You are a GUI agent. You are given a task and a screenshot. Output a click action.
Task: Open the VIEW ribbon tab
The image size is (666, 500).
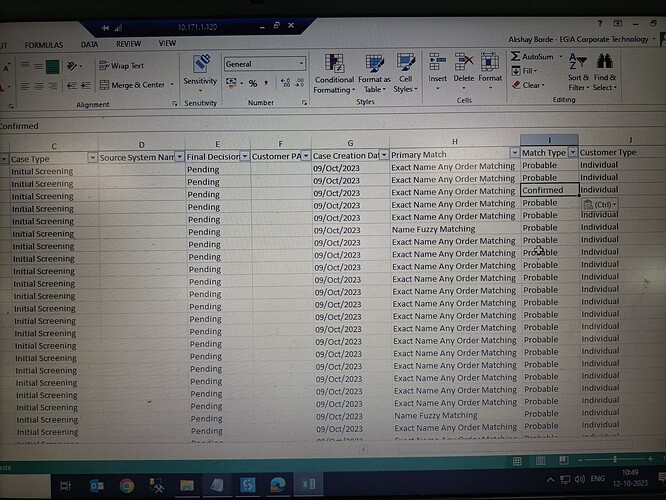coord(167,43)
